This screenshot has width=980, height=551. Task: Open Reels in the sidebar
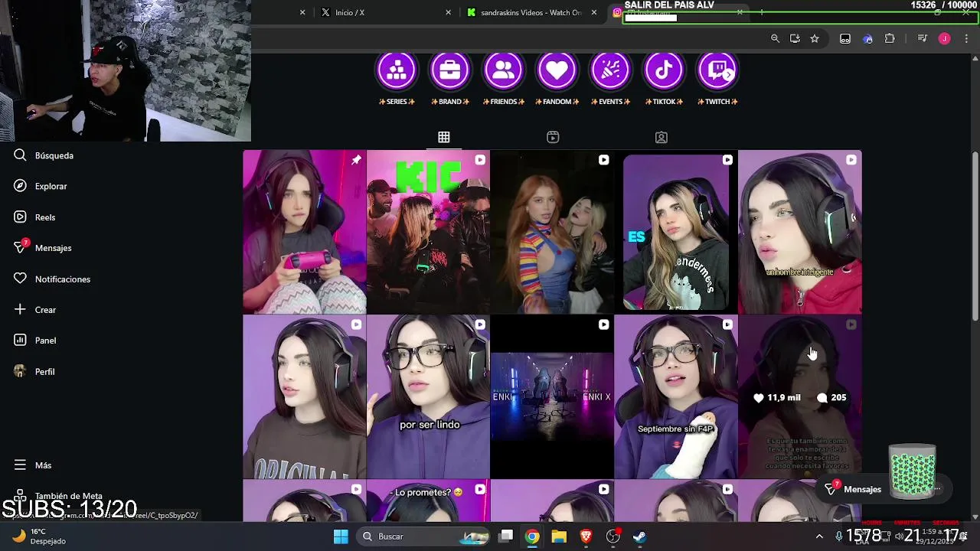pyautogui.click(x=35, y=217)
